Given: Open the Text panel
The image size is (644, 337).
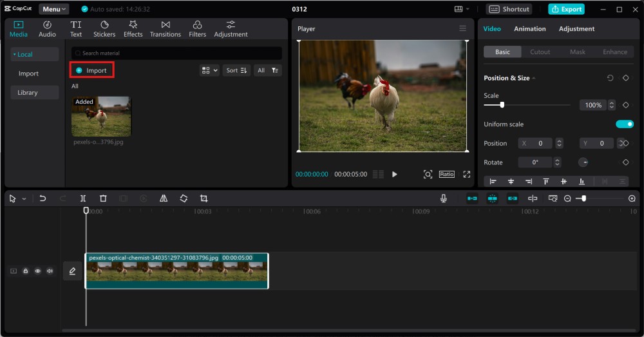Looking at the screenshot, I should 76,29.
